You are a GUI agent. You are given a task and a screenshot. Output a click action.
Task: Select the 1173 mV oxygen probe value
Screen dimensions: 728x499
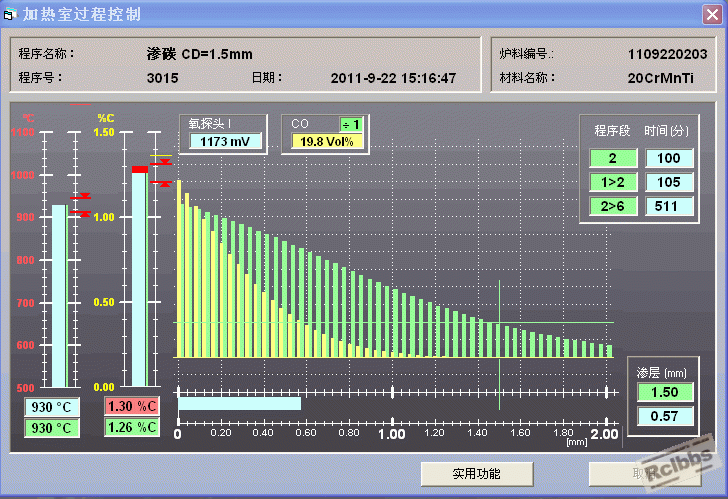[225, 141]
